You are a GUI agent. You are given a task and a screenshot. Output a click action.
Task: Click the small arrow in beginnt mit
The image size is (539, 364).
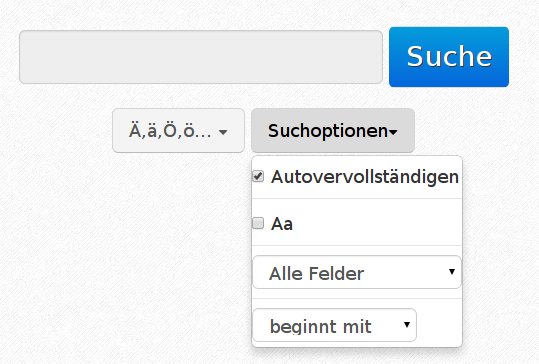coord(407,324)
